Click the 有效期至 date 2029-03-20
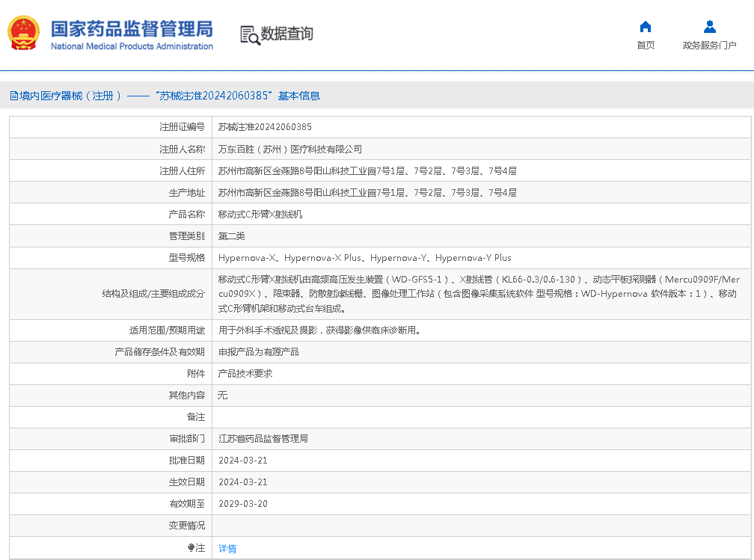Image resolution: width=754 pixels, height=560 pixels. (x=242, y=503)
